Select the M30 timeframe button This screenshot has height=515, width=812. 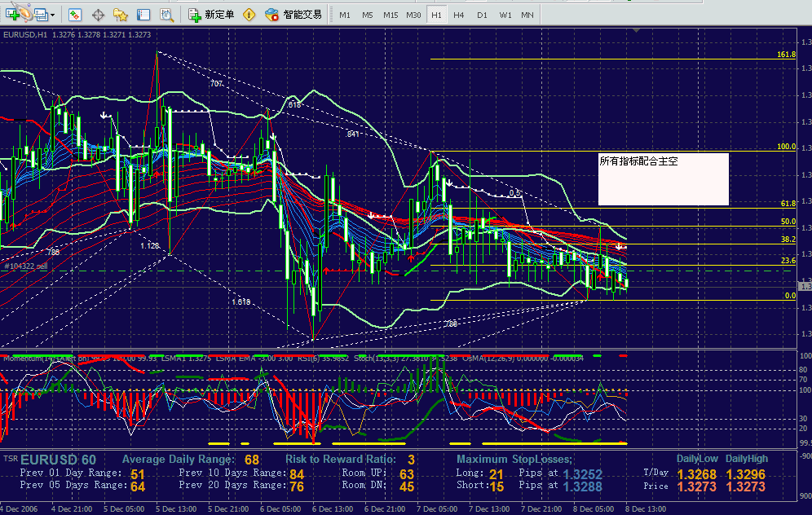point(414,15)
